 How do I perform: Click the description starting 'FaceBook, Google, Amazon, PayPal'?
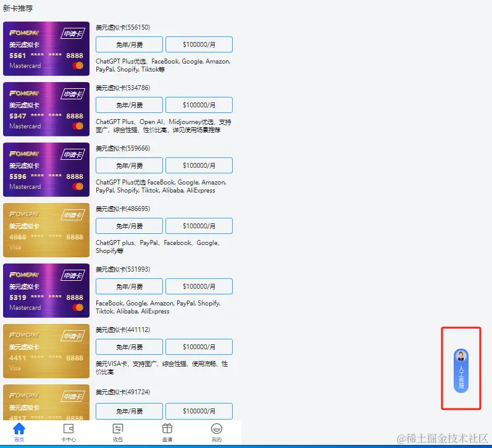tap(158, 307)
